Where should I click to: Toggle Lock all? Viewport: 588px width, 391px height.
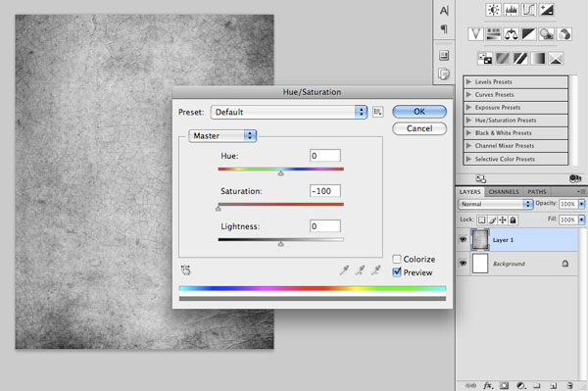coord(513,220)
